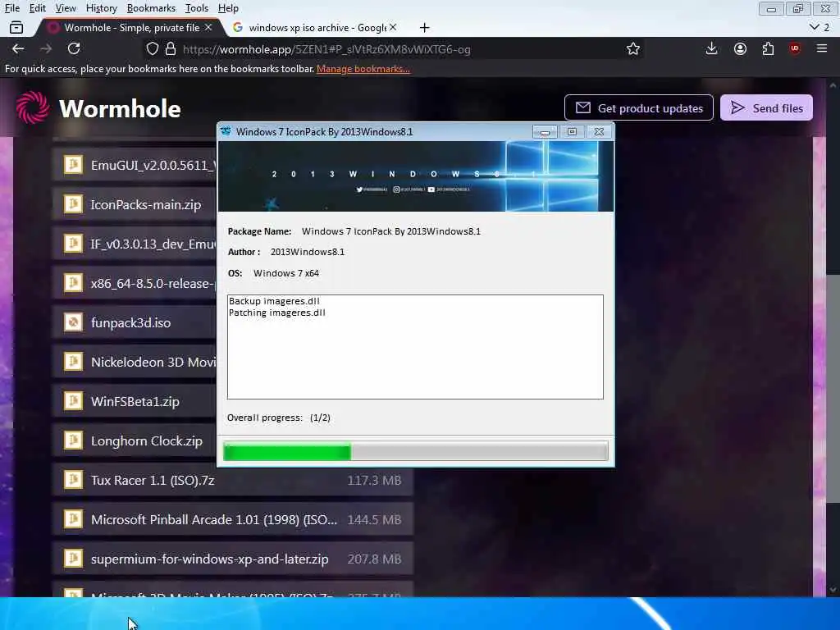Image resolution: width=840 pixels, height=630 pixels.
Task: Go back with the back arrow
Action: [18, 48]
